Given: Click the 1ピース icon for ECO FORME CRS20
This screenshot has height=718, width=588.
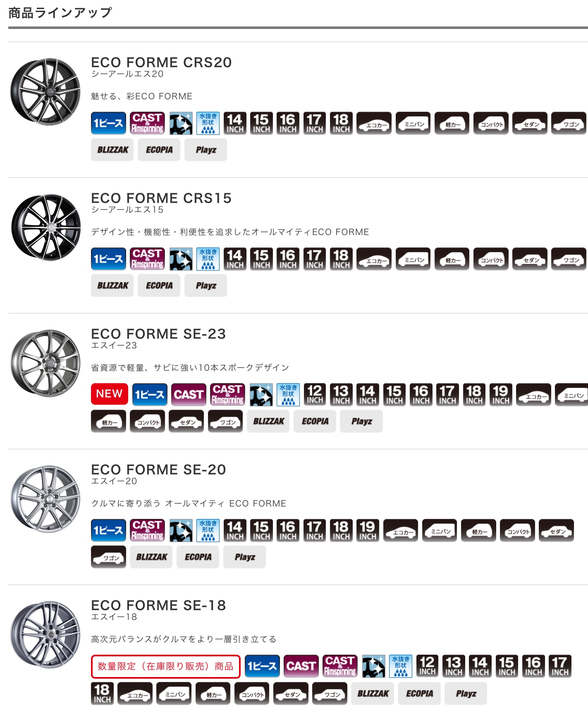Looking at the screenshot, I should (x=108, y=123).
